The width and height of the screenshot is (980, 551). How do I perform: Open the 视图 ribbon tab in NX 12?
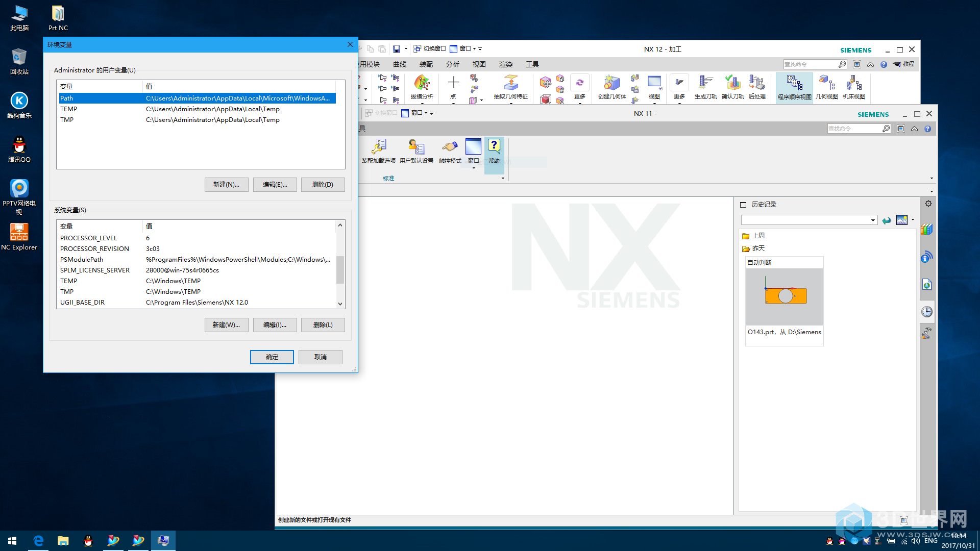coord(479,64)
